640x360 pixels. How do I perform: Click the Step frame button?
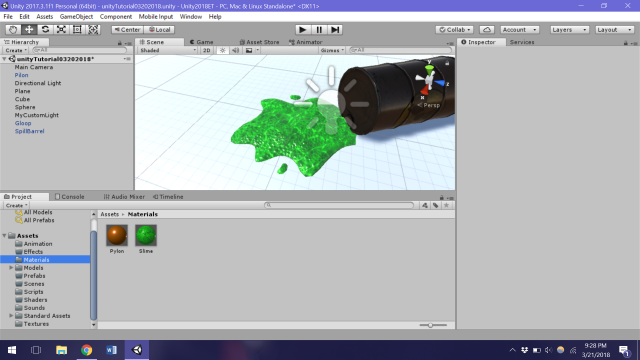point(335,29)
